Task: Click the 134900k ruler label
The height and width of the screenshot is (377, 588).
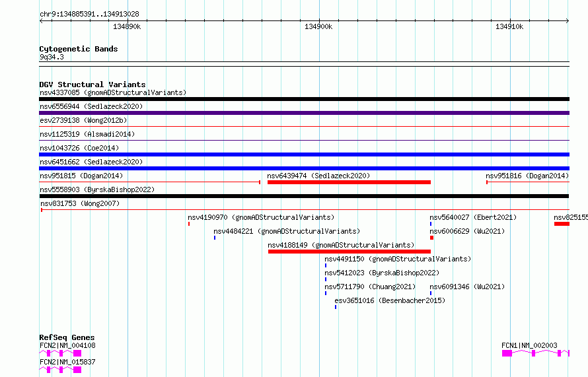Action: tap(318, 26)
